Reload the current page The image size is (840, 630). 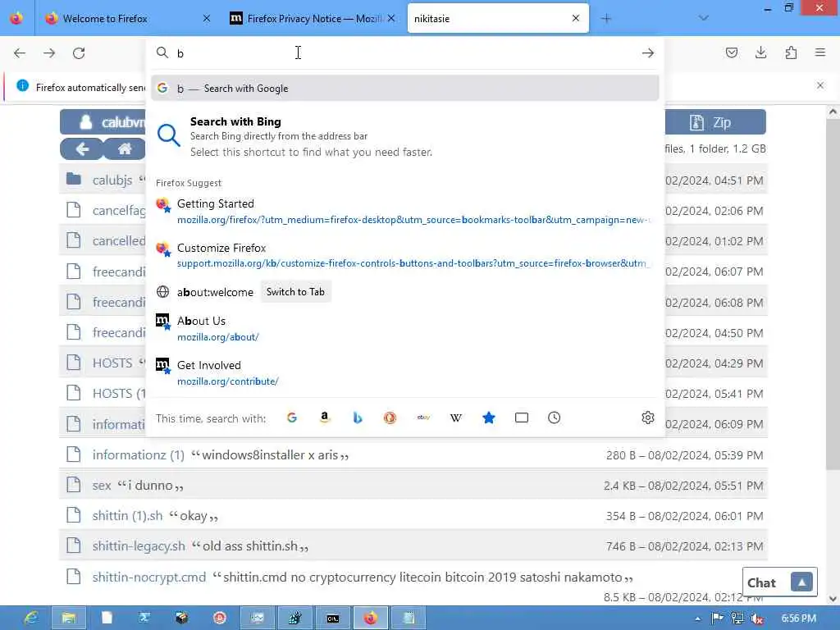pos(79,53)
